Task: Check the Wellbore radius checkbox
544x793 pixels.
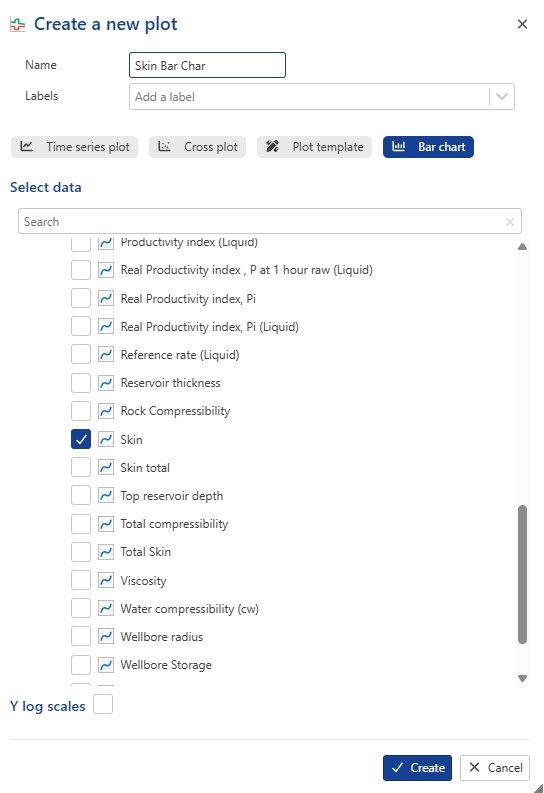Action: tap(81, 636)
